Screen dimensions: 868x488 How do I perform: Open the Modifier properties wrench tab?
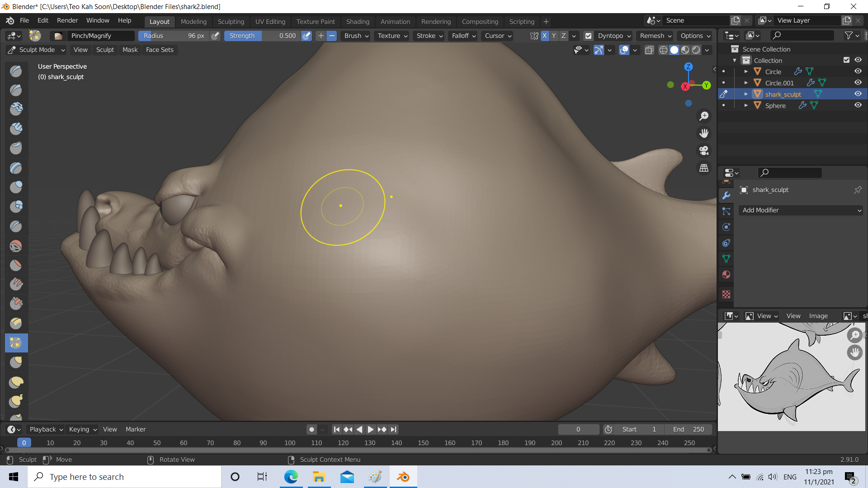pos(726,196)
